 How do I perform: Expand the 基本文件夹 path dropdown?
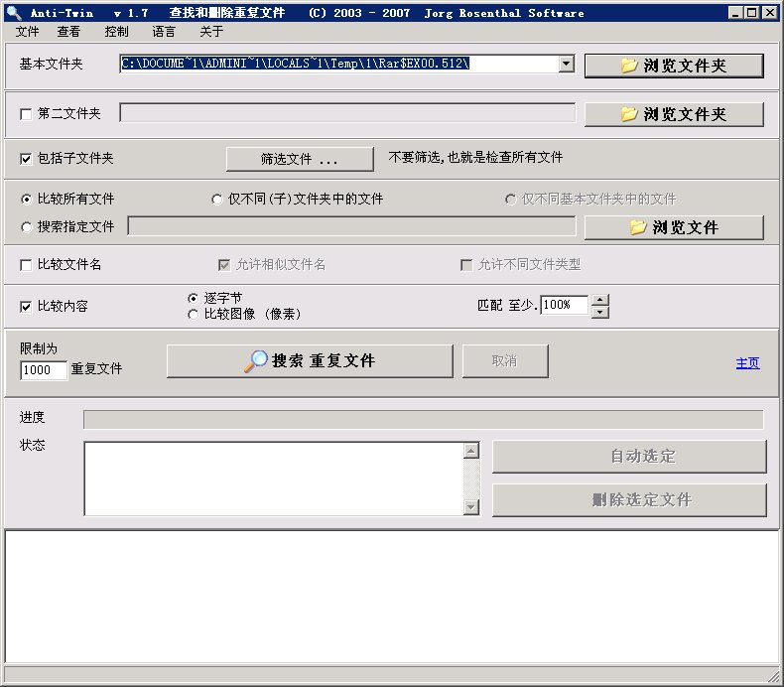(566, 64)
